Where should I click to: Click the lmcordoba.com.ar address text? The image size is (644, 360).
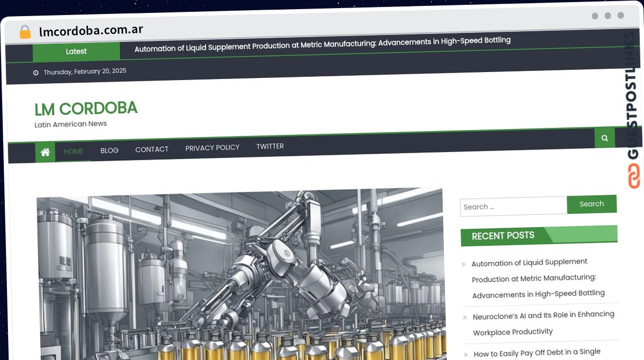(x=91, y=30)
